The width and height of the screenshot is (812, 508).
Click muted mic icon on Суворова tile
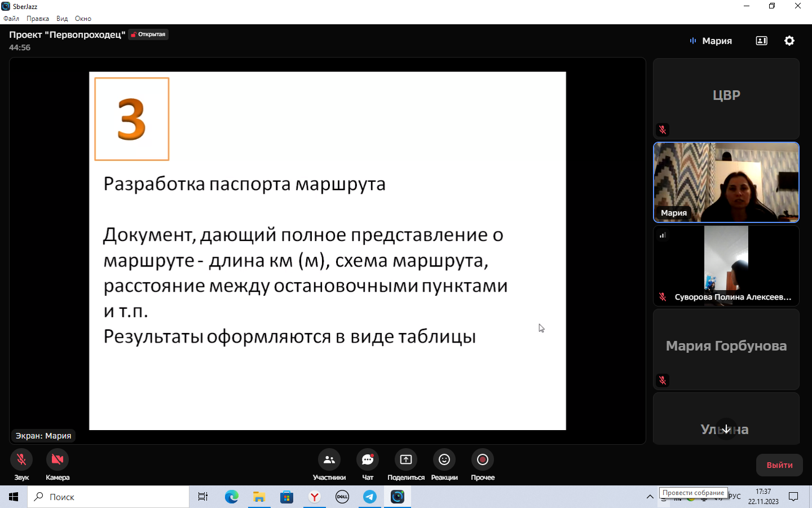663,297
